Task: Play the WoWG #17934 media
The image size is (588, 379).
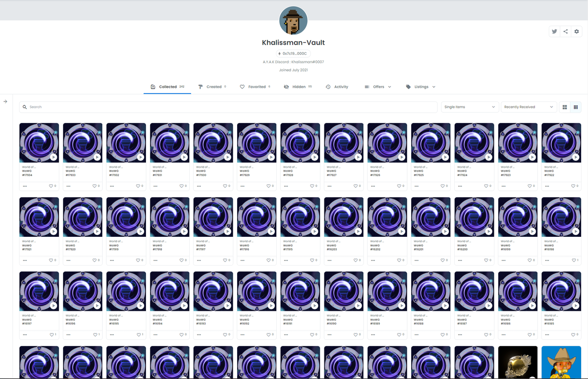Action: 53,157
